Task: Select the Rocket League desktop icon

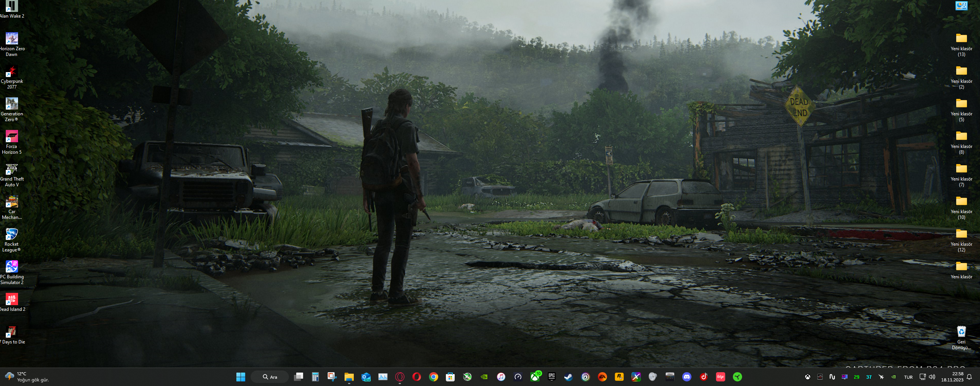Action: tap(12, 240)
